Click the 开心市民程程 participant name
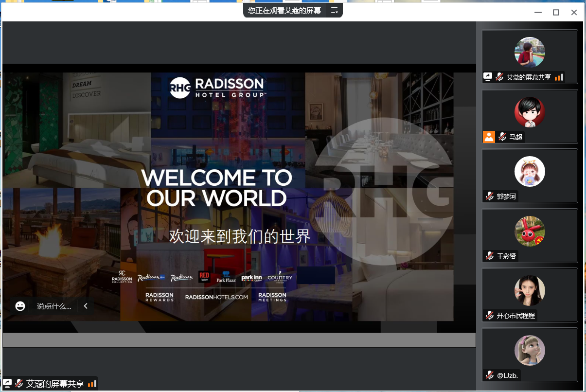This screenshot has height=392, width=586. coord(515,316)
